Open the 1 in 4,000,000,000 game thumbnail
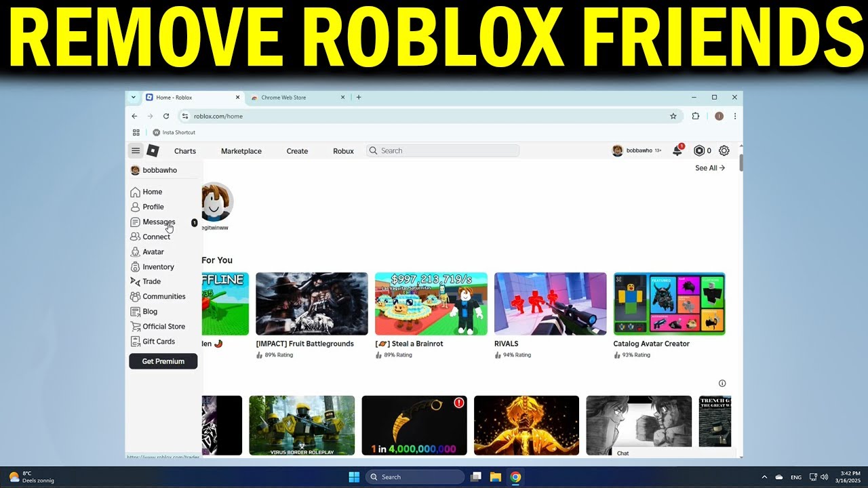Image resolution: width=868 pixels, height=488 pixels. [x=414, y=426]
